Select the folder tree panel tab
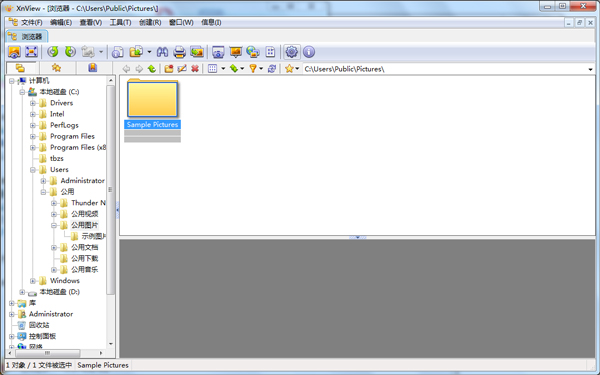 [x=21, y=68]
